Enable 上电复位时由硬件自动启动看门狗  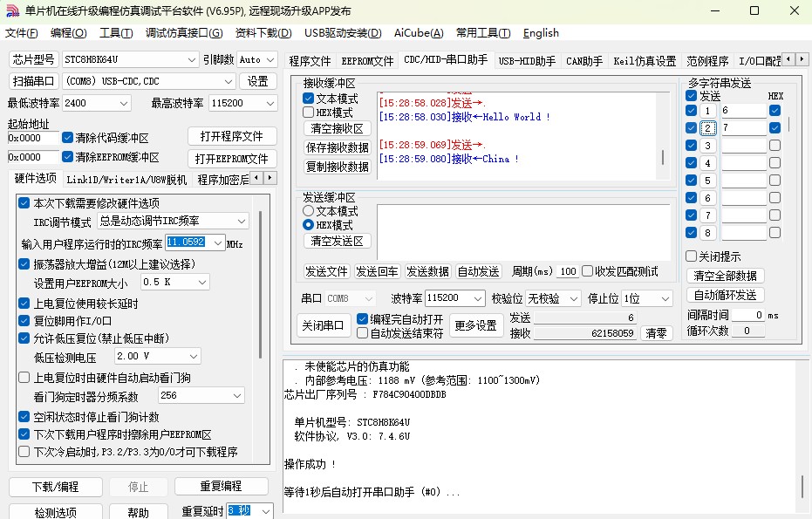click(24, 377)
